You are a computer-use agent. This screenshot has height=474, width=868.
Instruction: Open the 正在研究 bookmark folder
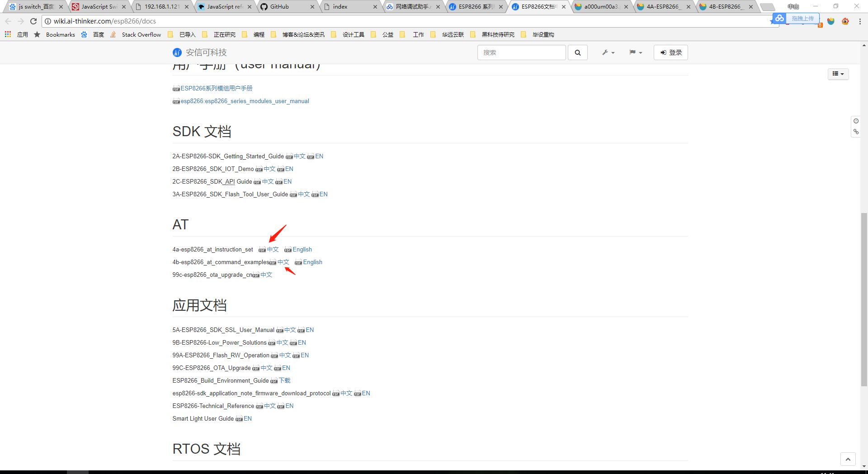[219, 34]
